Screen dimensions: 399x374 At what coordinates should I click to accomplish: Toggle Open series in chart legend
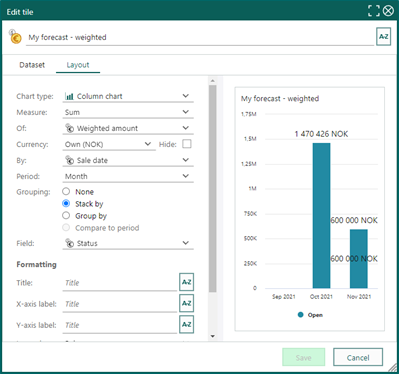pos(310,315)
